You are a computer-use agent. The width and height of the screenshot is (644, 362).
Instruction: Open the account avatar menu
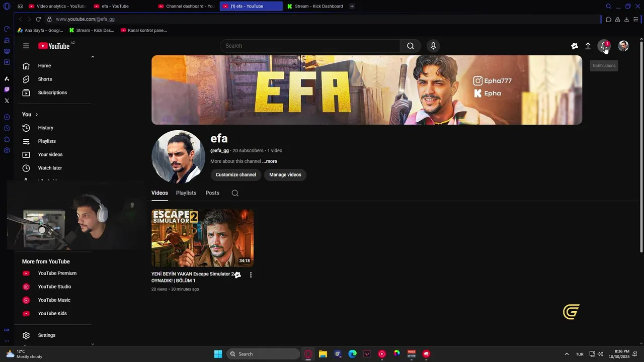(623, 46)
